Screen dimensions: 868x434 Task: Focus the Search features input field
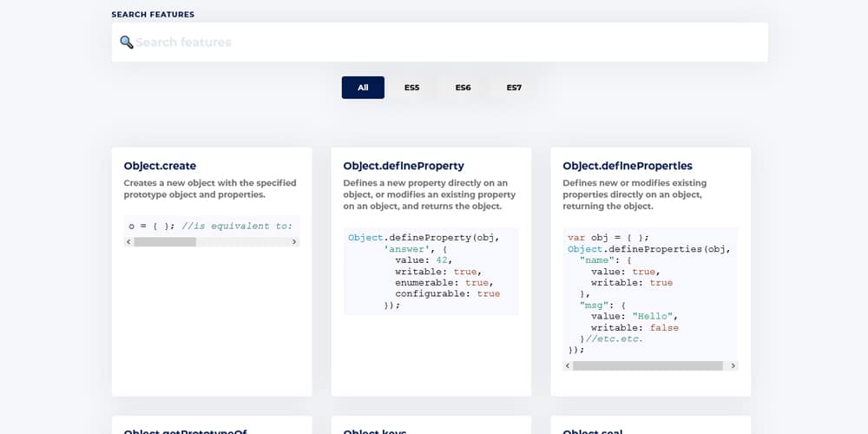pyautogui.click(x=439, y=42)
